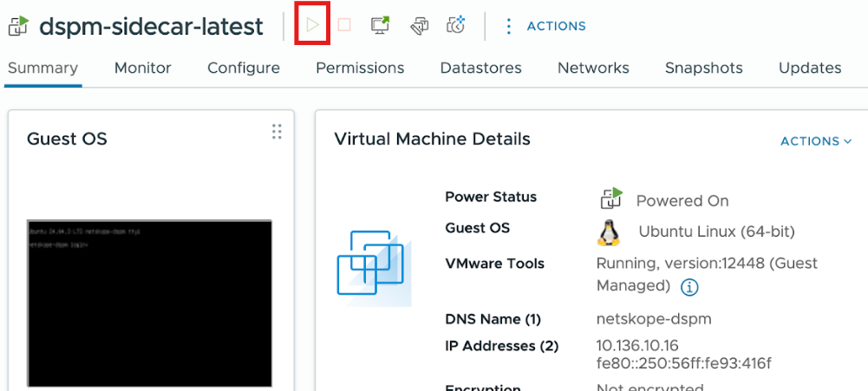The height and width of the screenshot is (391, 868).
Task: Click the Powered On text
Action: pos(682,200)
